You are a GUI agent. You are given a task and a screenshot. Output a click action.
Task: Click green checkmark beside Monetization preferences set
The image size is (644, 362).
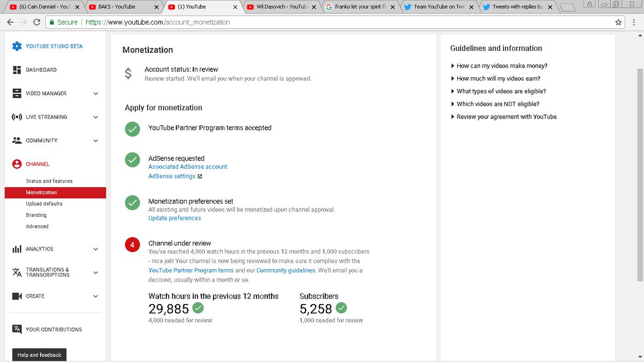(x=132, y=202)
